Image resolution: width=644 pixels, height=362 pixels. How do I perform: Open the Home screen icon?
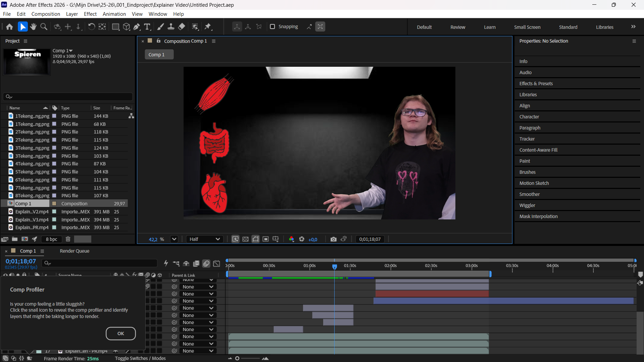pyautogui.click(x=9, y=27)
